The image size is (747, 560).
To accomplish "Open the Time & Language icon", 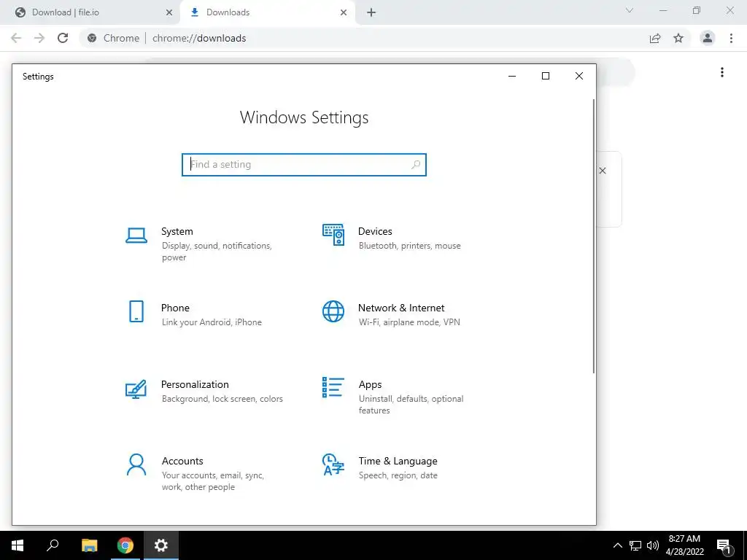I will coord(333,464).
